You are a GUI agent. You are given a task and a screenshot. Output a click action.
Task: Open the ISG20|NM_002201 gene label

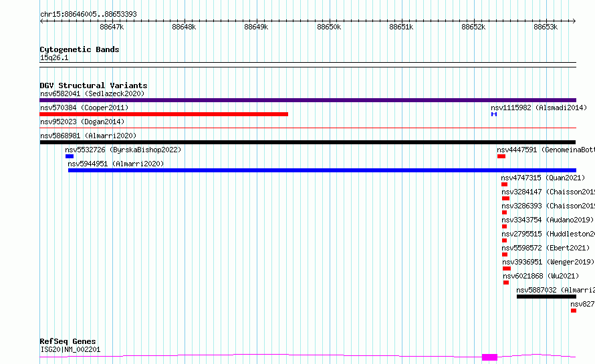click(70, 349)
